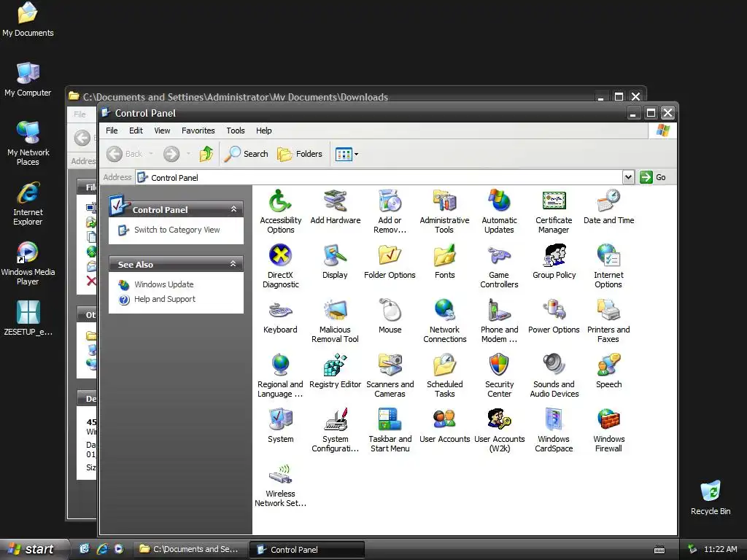This screenshot has height=560, width=747.
Task: Open Certificate Manager
Action: click(554, 211)
